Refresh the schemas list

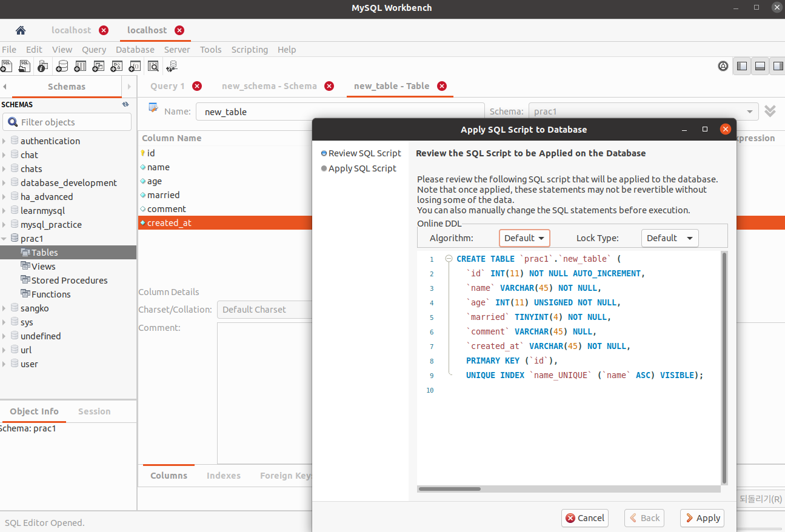pos(125,104)
